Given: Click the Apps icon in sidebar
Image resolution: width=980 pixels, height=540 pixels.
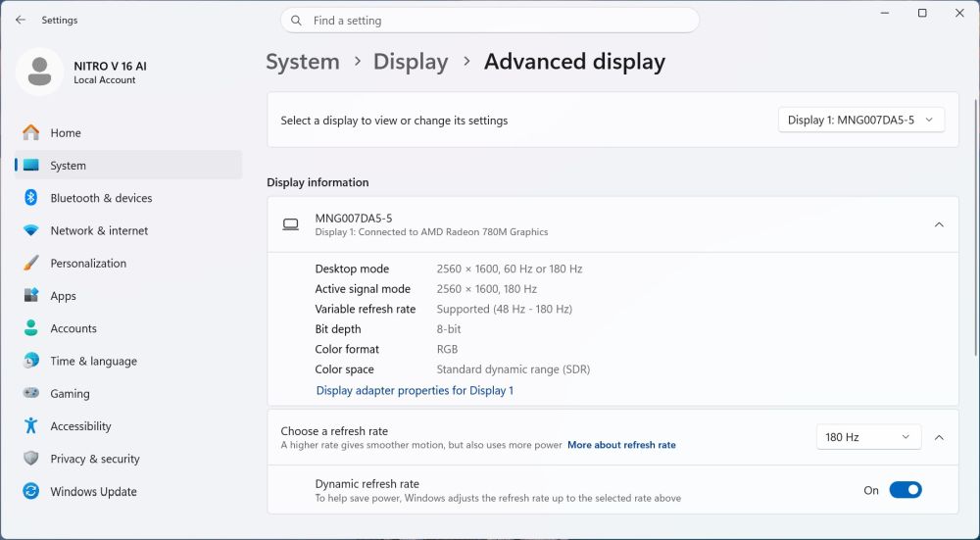Looking at the screenshot, I should pyautogui.click(x=30, y=296).
